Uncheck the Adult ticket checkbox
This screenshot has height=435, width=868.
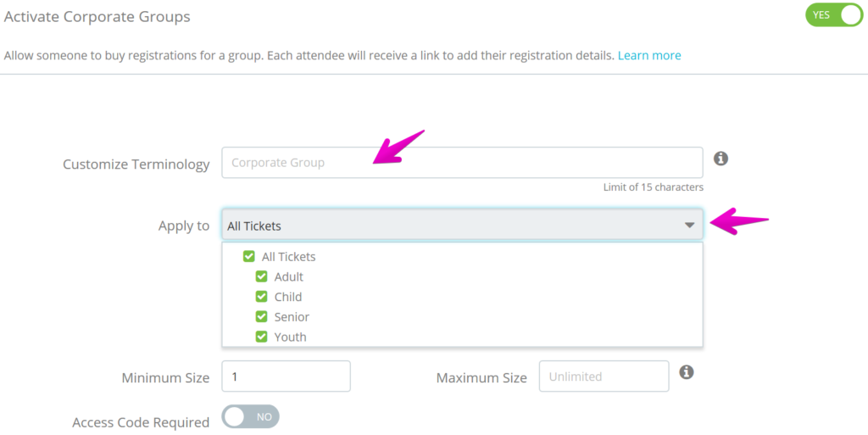pyautogui.click(x=261, y=276)
